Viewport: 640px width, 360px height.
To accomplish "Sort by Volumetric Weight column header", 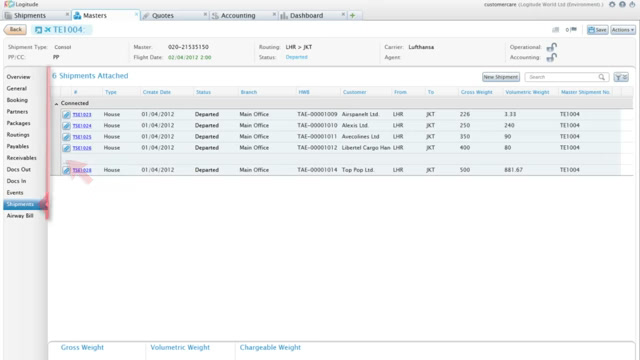I will click(x=527, y=92).
